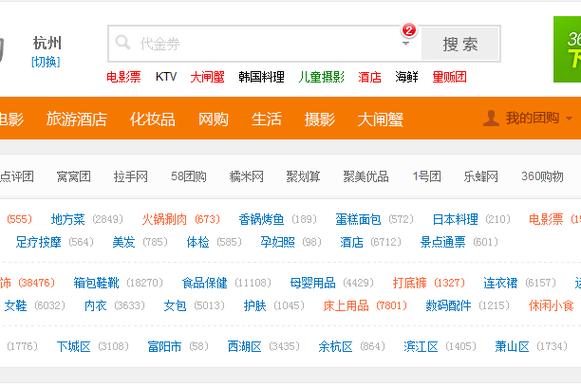Open 女鞋 category (6032)
The image size is (581, 387).
[16, 306]
